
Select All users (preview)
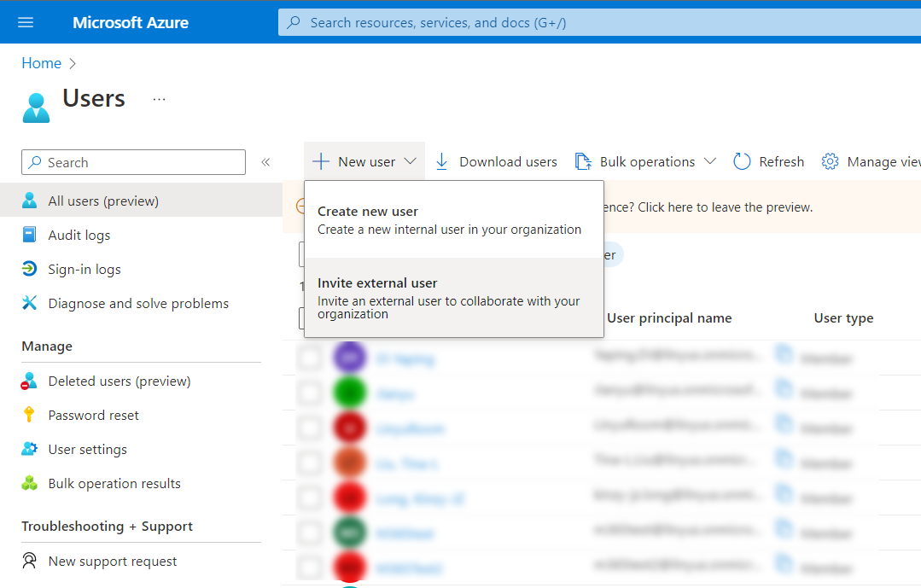click(141, 201)
